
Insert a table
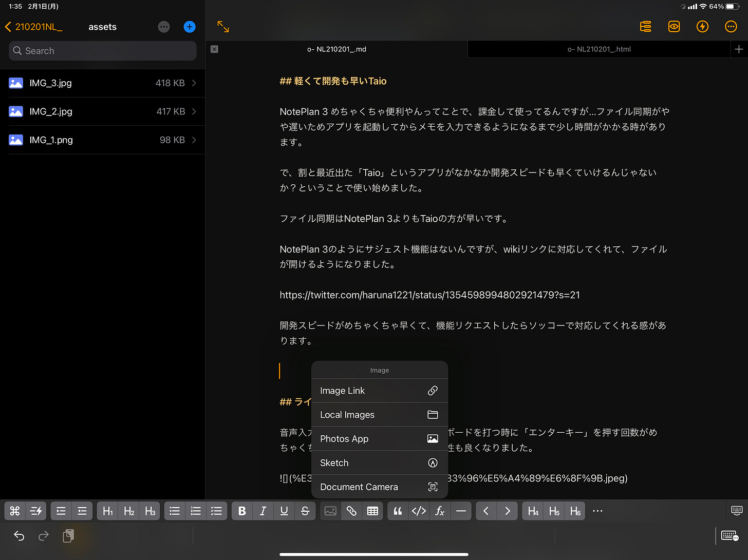coord(372,511)
